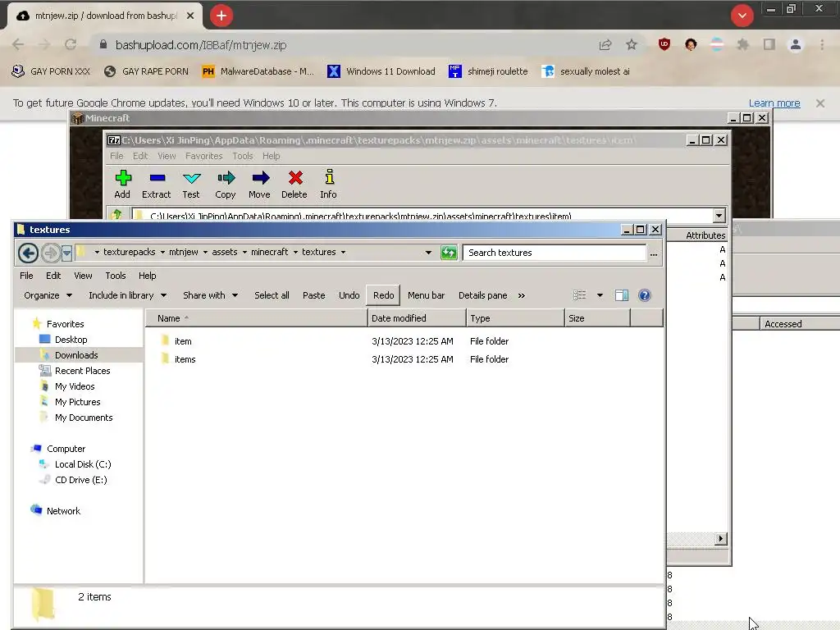The width and height of the screenshot is (840, 630).
Task: Click the Menu bar toolbar button
Action: coord(427,295)
